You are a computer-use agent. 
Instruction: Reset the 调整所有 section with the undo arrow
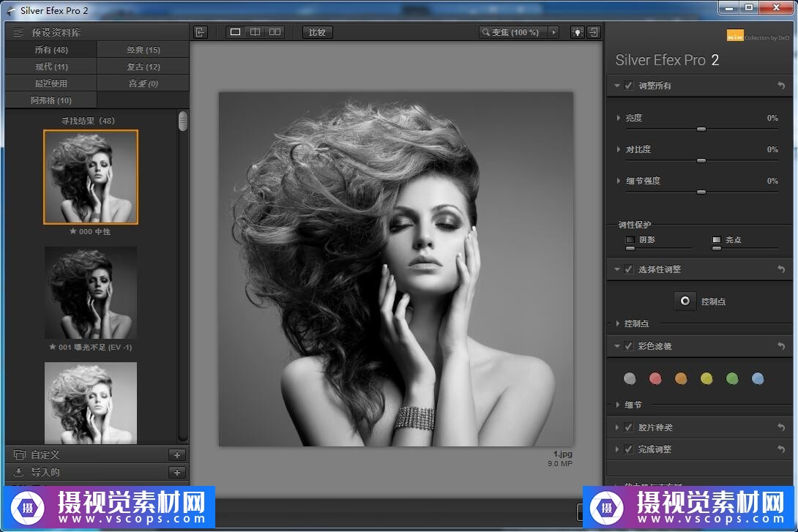[781, 86]
